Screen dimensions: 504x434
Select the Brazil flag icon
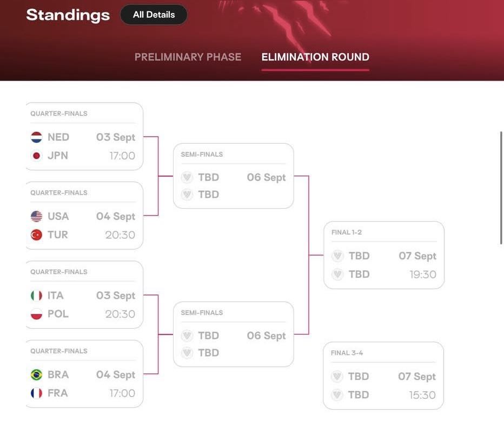(36, 375)
